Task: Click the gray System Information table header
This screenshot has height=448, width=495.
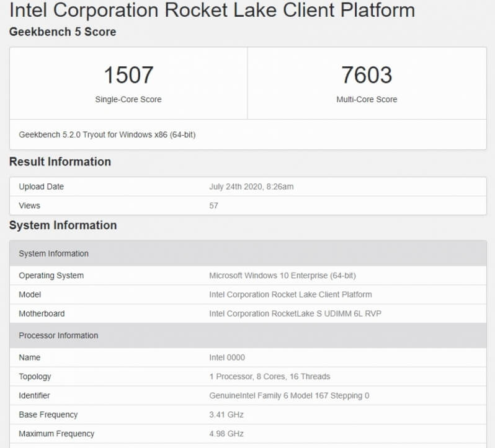Action: (54, 253)
